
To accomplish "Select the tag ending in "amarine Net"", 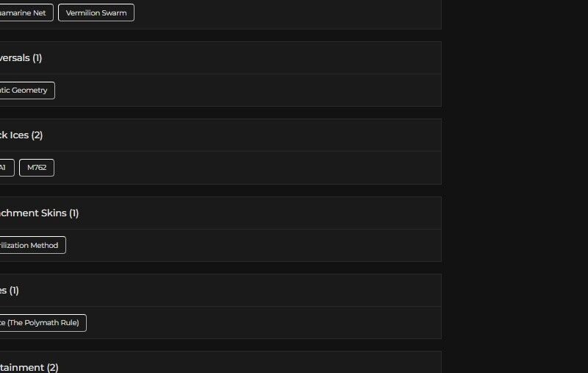I will [25, 13].
